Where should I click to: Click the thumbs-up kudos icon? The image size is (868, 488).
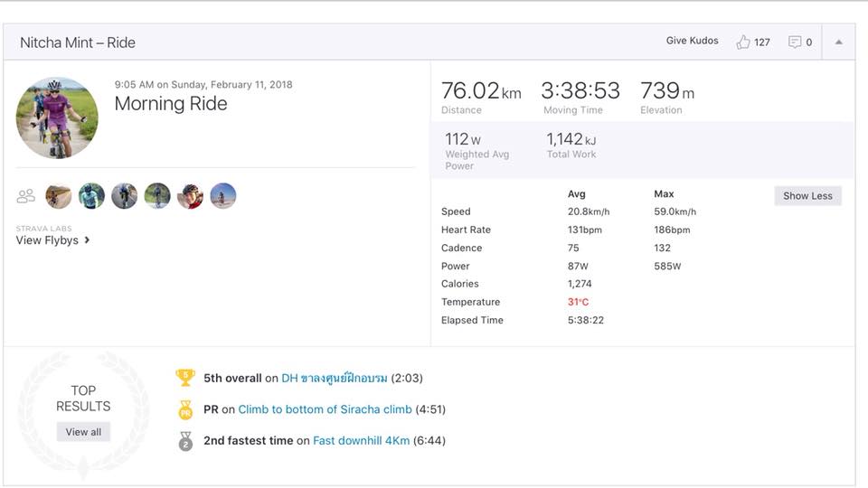point(743,42)
